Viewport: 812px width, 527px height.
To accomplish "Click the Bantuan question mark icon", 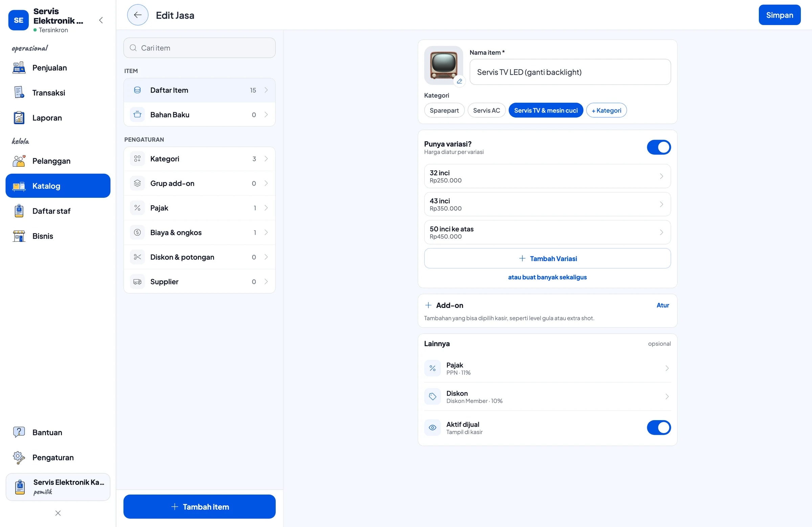I will coord(19,432).
